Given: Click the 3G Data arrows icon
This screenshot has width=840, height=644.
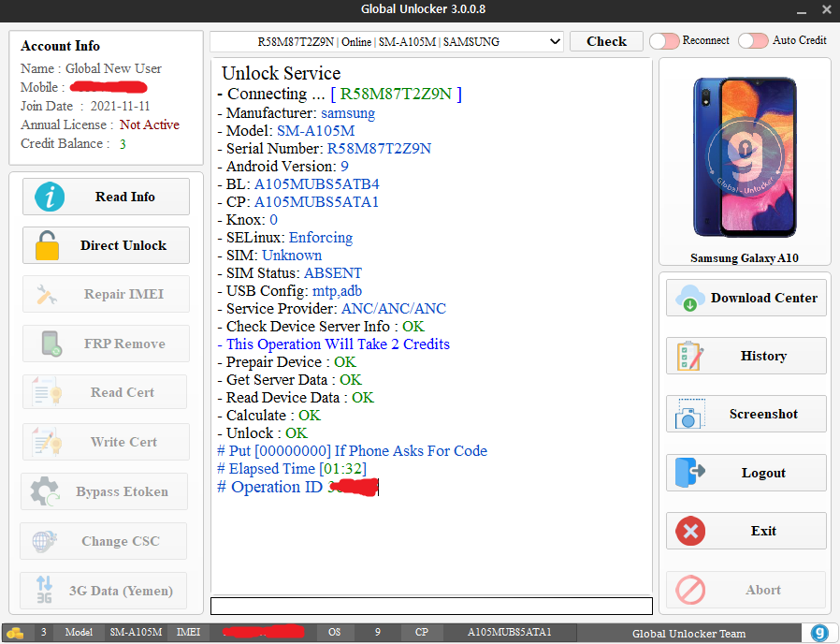Looking at the screenshot, I should pyautogui.click(x=45, y=590).
